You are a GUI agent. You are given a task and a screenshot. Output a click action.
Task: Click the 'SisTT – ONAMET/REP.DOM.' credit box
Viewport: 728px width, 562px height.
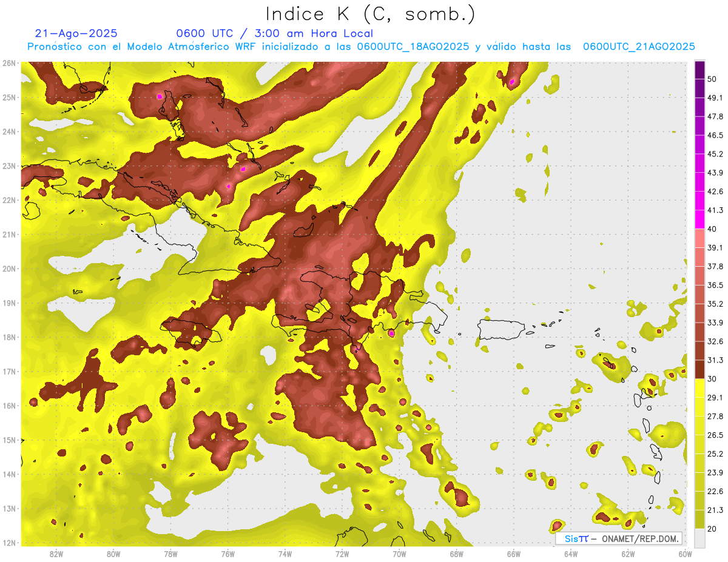pyautogui.click(x=619, y=538)
